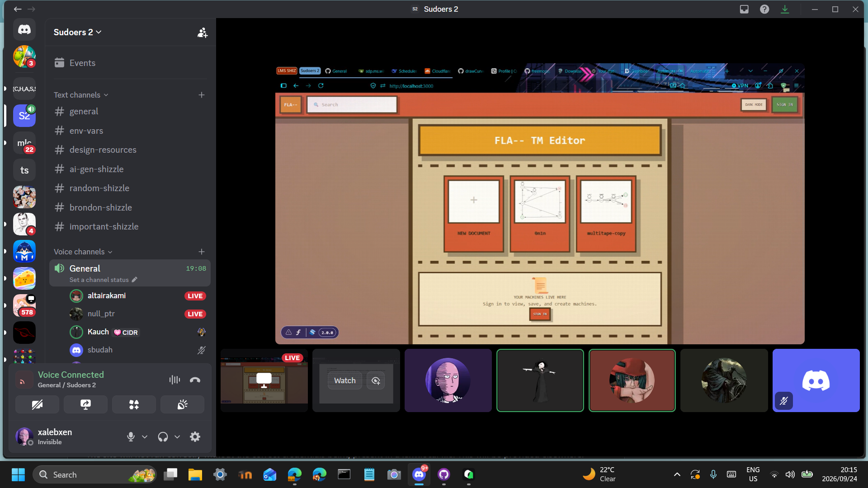The image size is (868, 488).
Task: Open the ts server in server list
Action: pyautogui.click(x=24, y=170)
